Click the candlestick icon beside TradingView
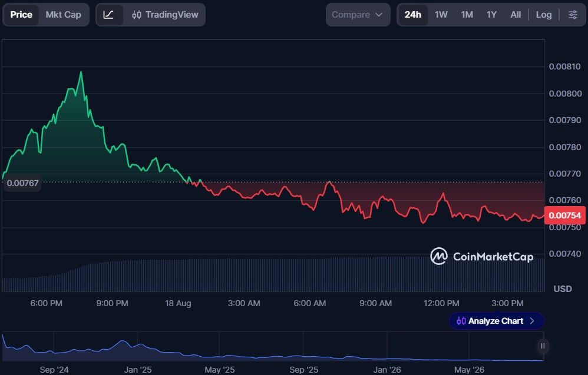The image size is (588, 375). [137, 15]
